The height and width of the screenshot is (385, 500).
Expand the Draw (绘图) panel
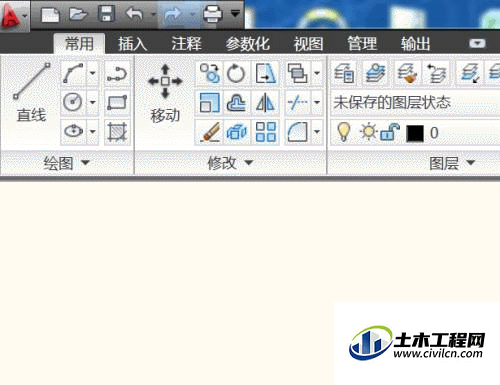click(67, 163)
